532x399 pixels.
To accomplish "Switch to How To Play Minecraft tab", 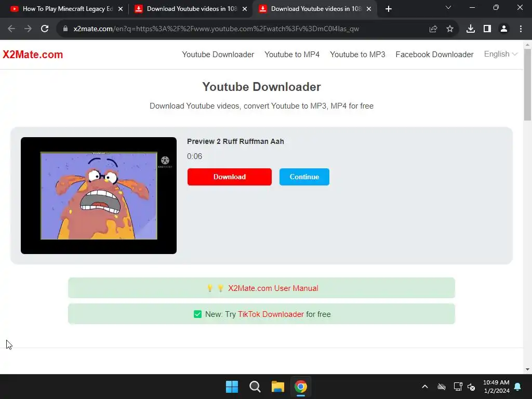I will point(67,9).
